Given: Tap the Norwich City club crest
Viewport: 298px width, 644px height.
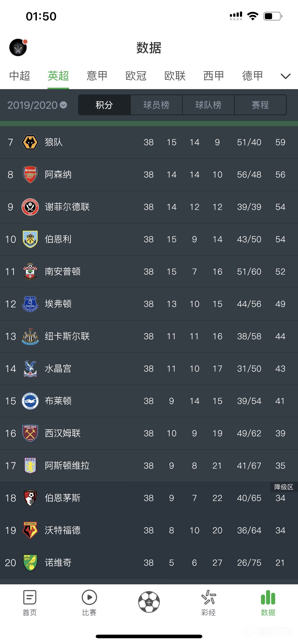Looking at the screenshot, I should [30, 563].
